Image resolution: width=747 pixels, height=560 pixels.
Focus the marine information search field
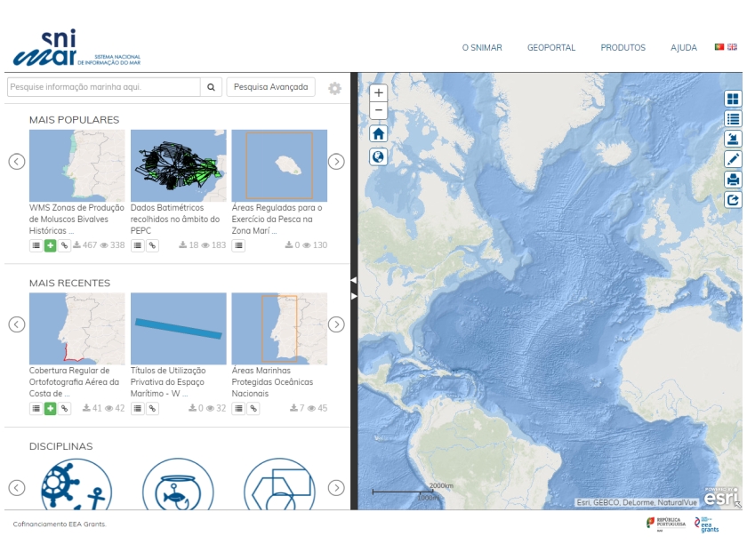(103, 87)
